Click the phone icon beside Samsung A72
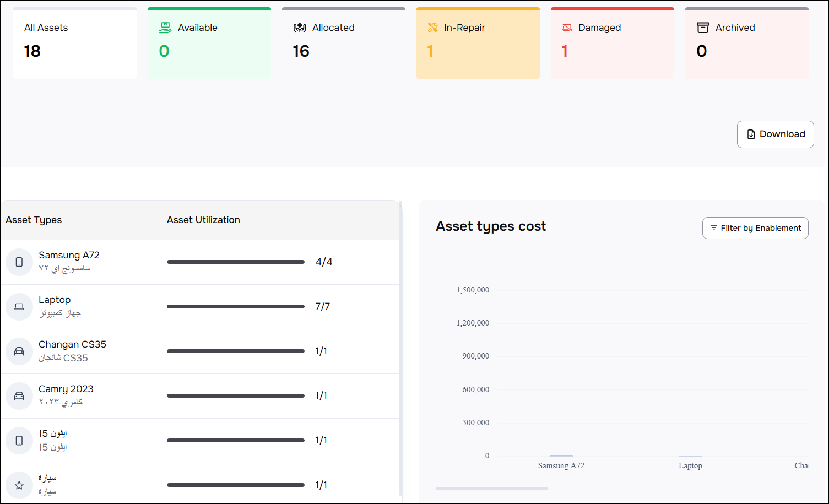 coord(19,262)
